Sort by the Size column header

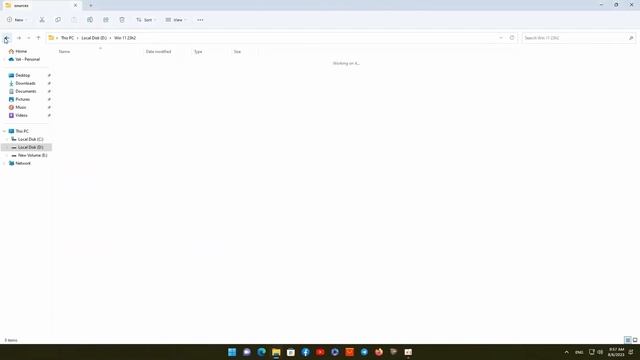(x=237, y=52)
